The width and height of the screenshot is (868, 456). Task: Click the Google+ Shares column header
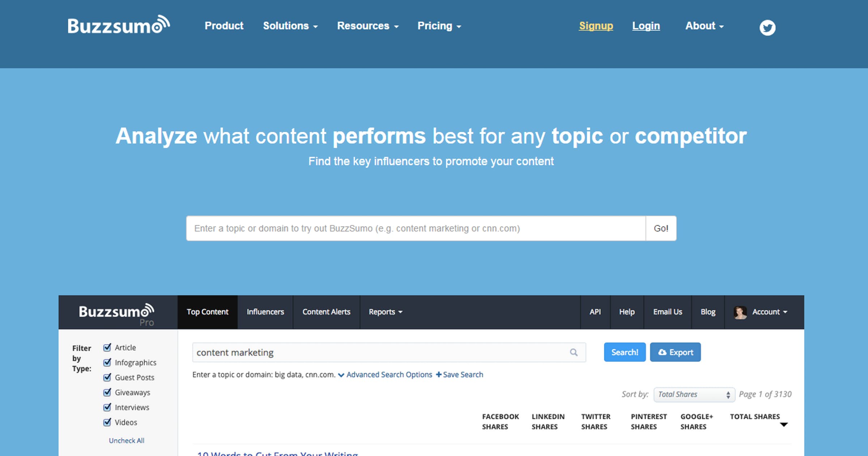pos(697,422)
